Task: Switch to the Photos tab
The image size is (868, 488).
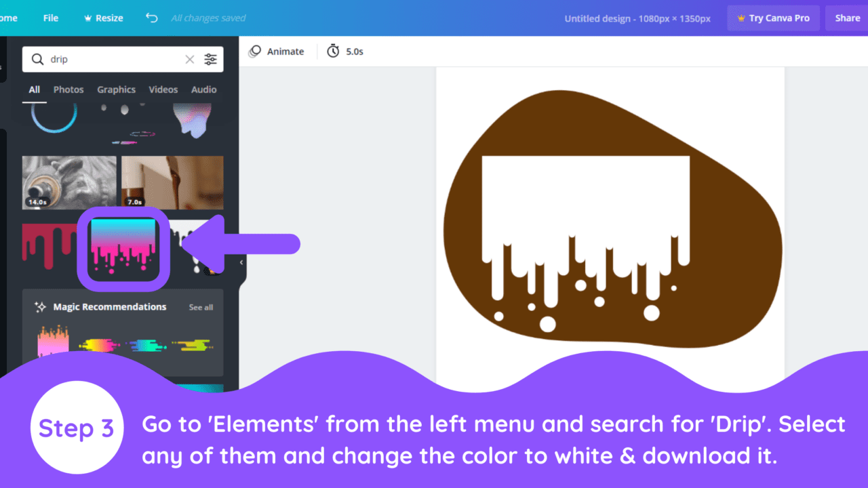Action: tap(68, 89)
